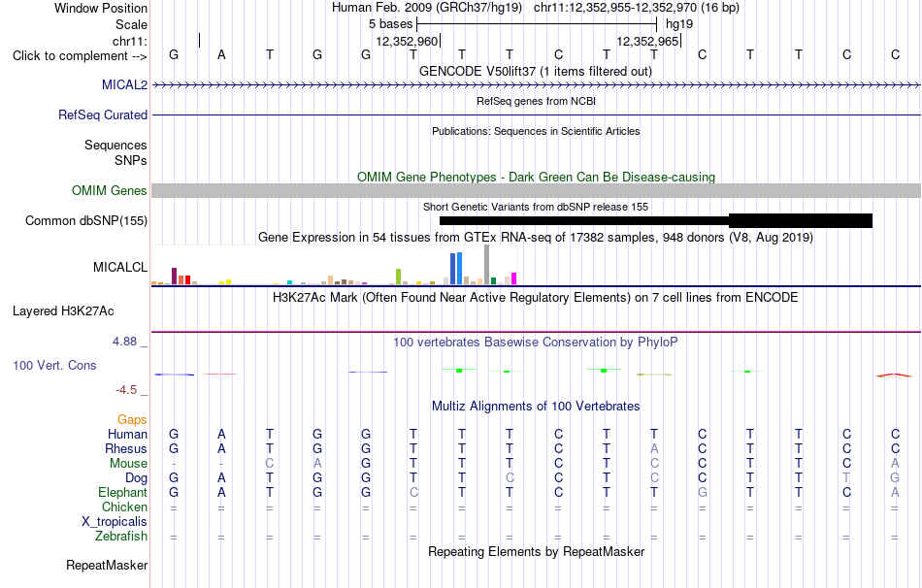This screenshot has width=922, height=588.
Task: Click OMIM Gene Phenotypes track title
Action: tap(536, 177)
